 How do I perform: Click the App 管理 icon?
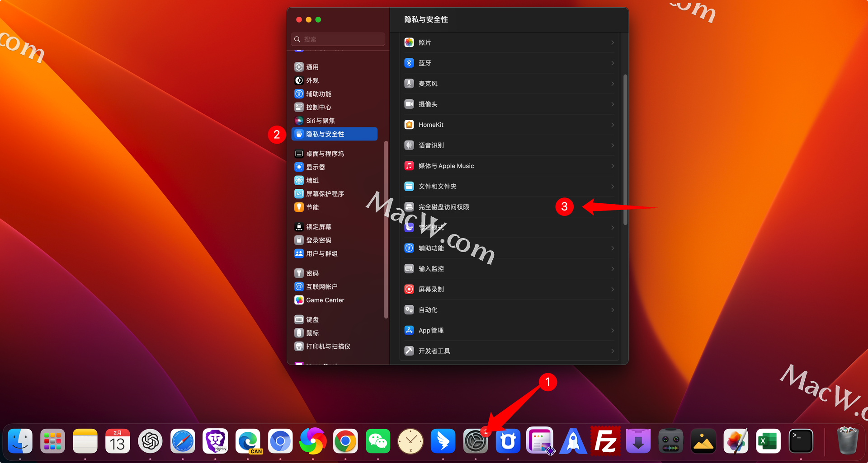pyautogui.click(x=409, y=330)
